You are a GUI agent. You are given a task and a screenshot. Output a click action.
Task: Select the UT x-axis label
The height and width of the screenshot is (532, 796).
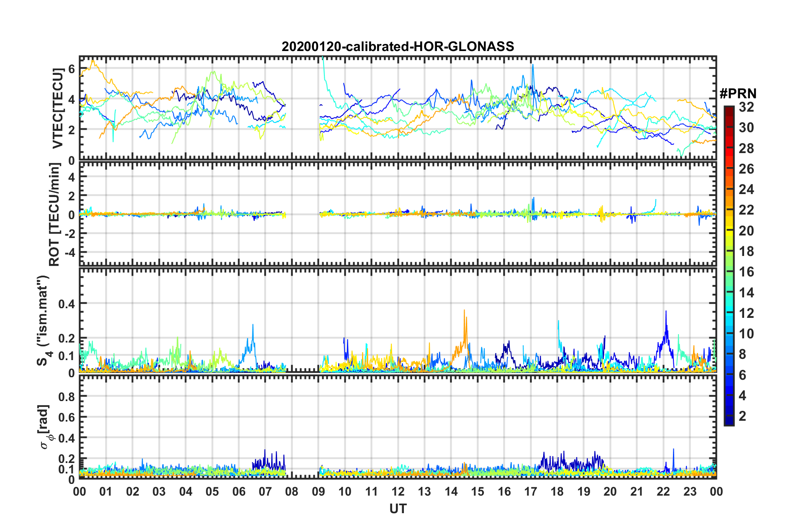[398, 509]
